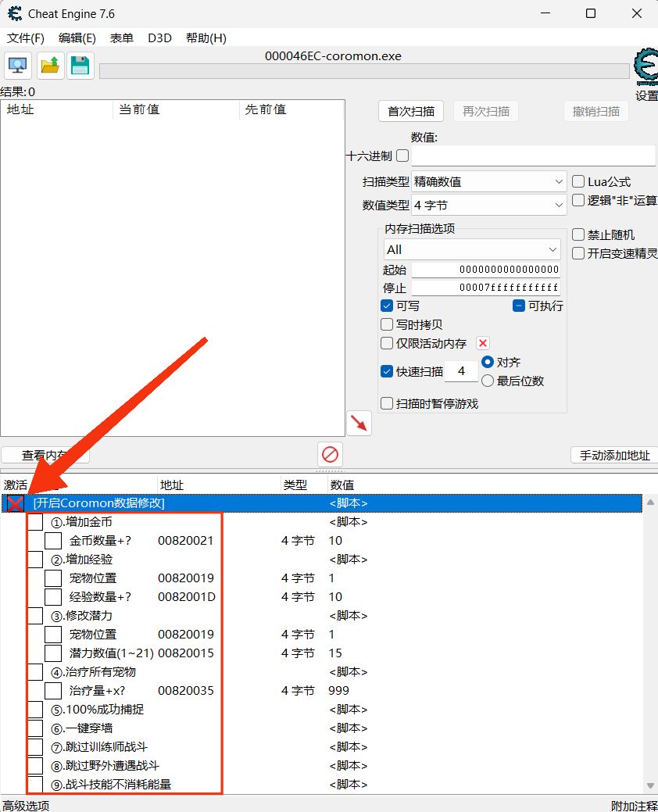Click the 停止 address field

pos(485,288)
